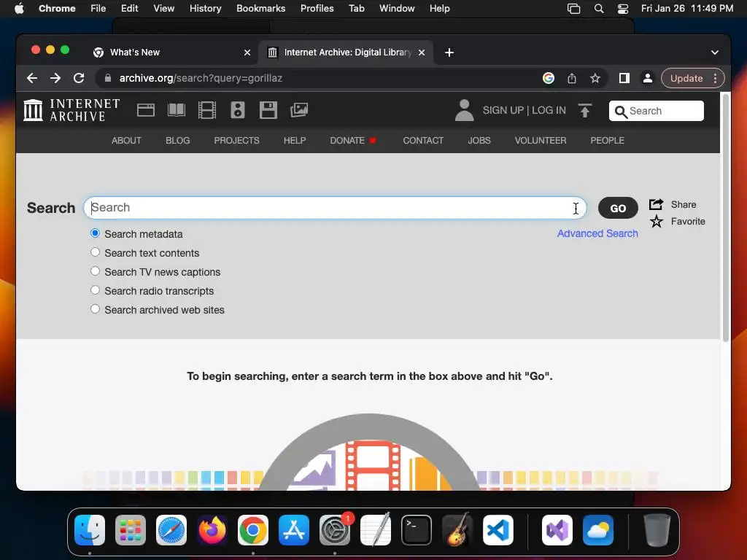Click the GO search button
The width and height of the screenshot is (747, 560).
pos(618,208)
